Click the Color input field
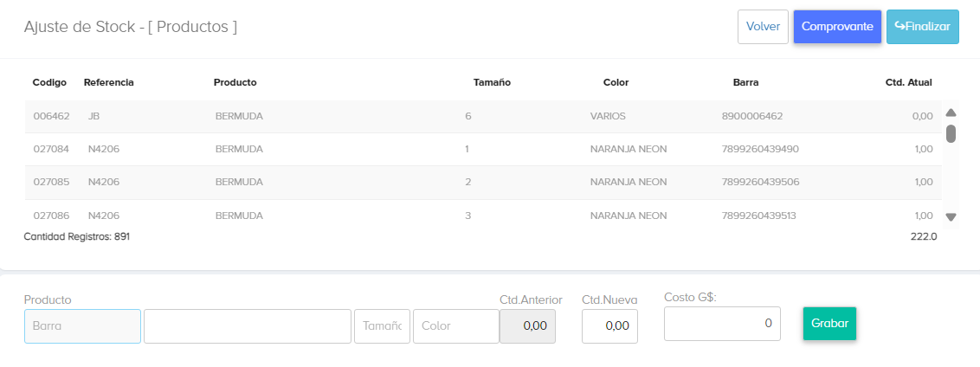 455,326
